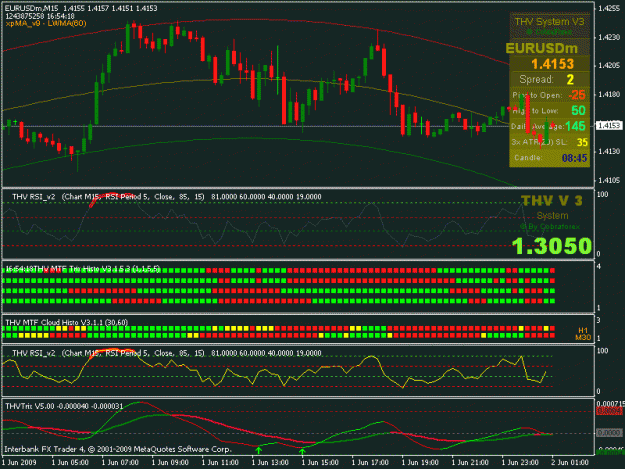
Task: Select the xpMA_v9 - LWMA(60) indicator label
Action: [x=46, y=24]
